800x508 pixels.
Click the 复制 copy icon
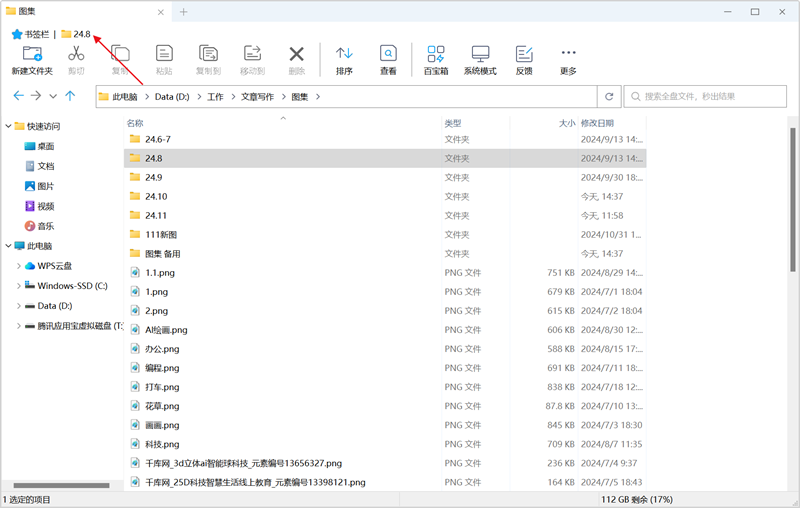click(x=120, y=53)
